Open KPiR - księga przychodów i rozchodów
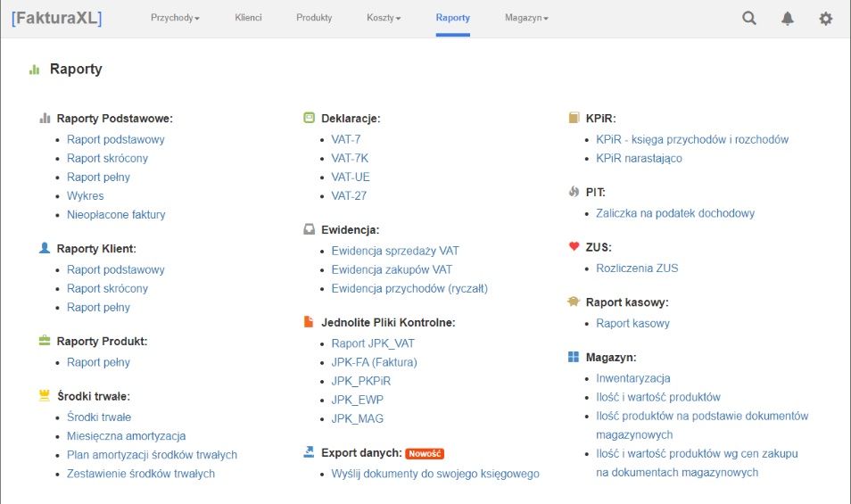The width and height of the screenshot is (851, 504). [692, 139]
